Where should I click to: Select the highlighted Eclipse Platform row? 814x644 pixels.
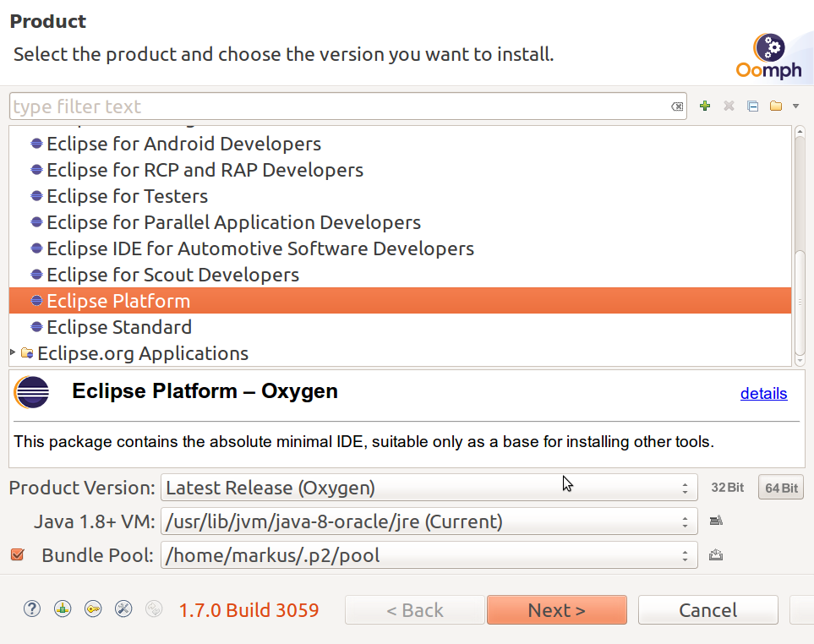(x=400, y=301)
